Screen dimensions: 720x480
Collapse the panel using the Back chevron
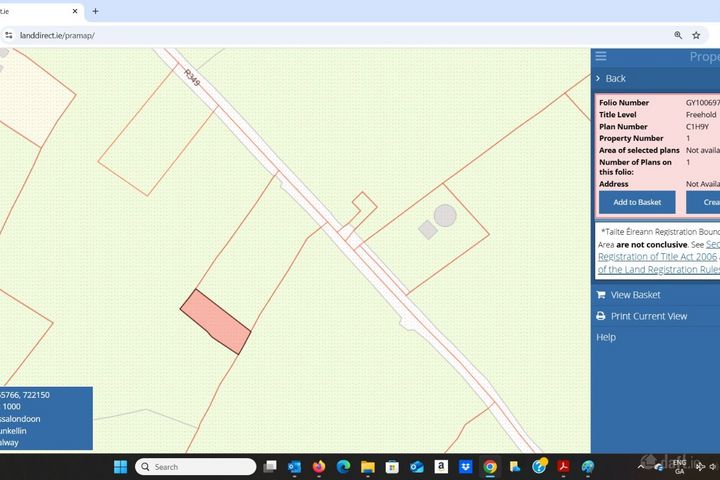[598, 79]
